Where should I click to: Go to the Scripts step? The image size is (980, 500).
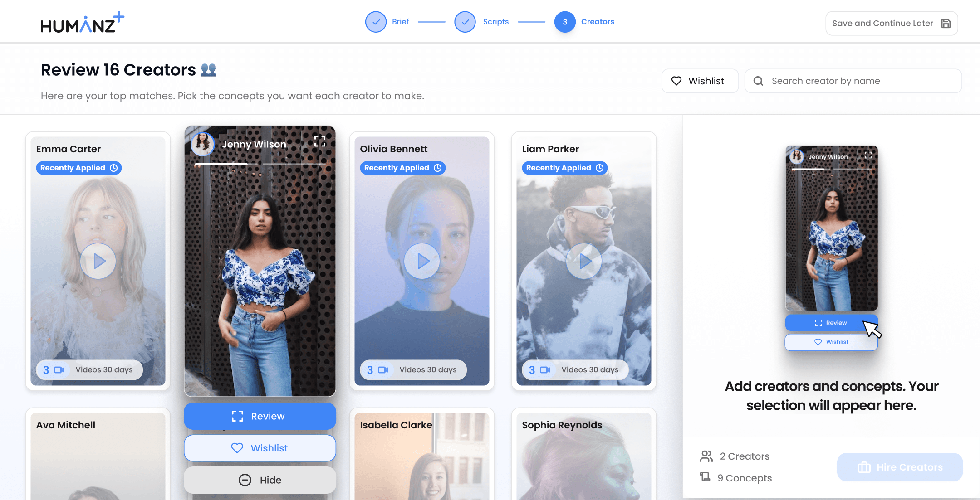pos(465,22)
